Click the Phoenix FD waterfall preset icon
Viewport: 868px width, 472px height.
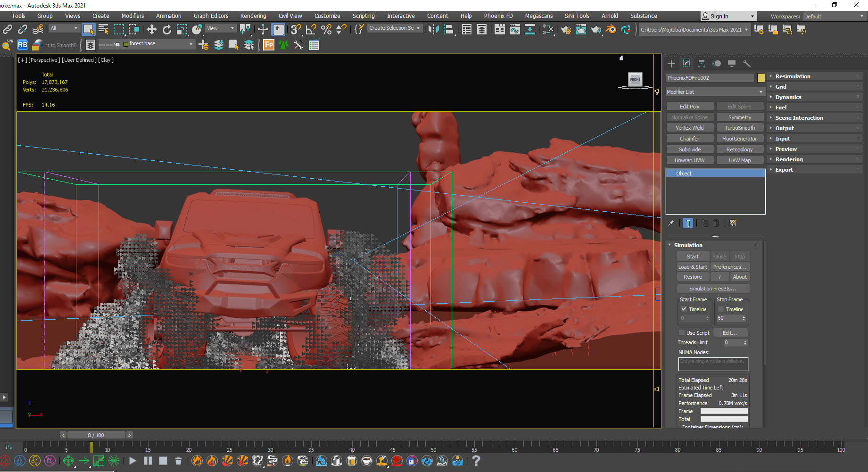pyautogui.click(x=442, y=461)
